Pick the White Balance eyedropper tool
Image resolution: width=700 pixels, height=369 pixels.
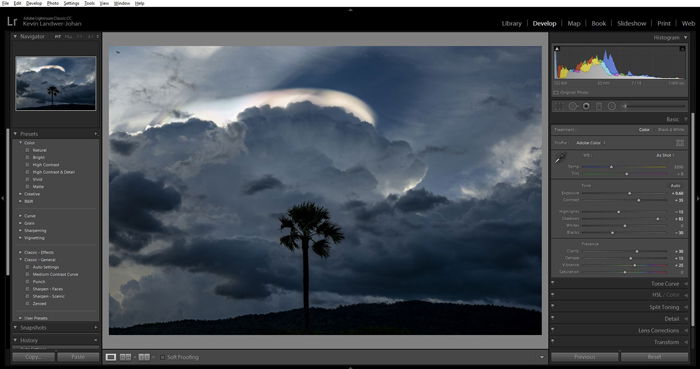tap(560, 159)
